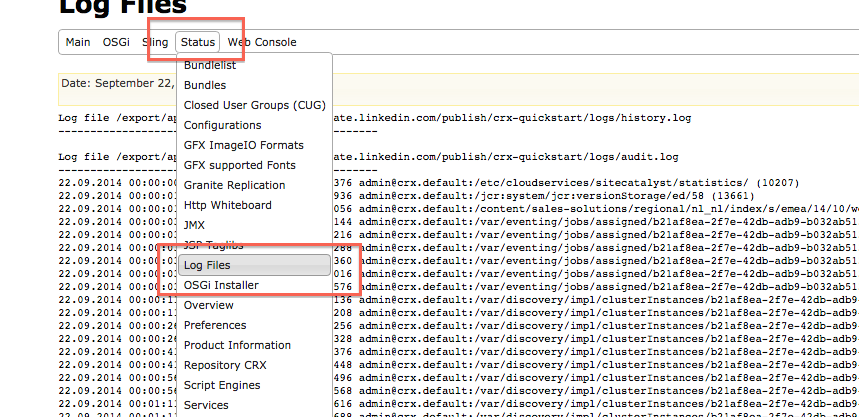Open the Main menu
The width and height of the screenshot is (859, 417).
pos(78,42)
